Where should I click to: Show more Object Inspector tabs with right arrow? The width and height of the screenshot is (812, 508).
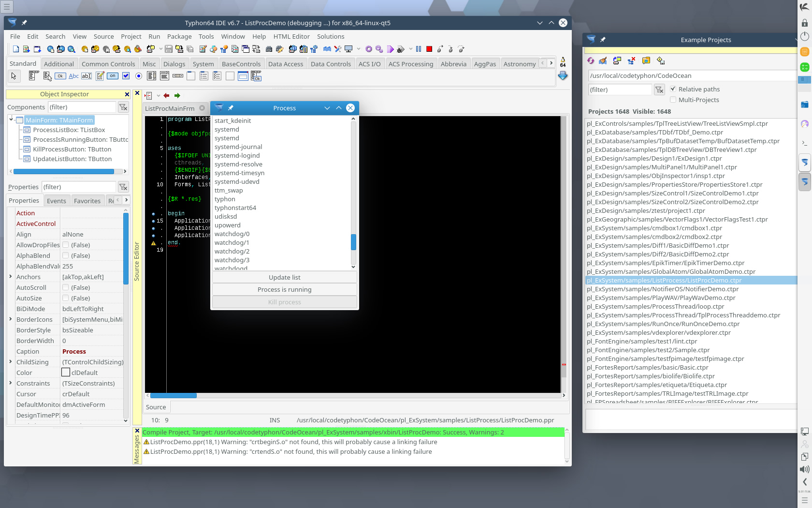pyautogui.click(x=127, y=200)
